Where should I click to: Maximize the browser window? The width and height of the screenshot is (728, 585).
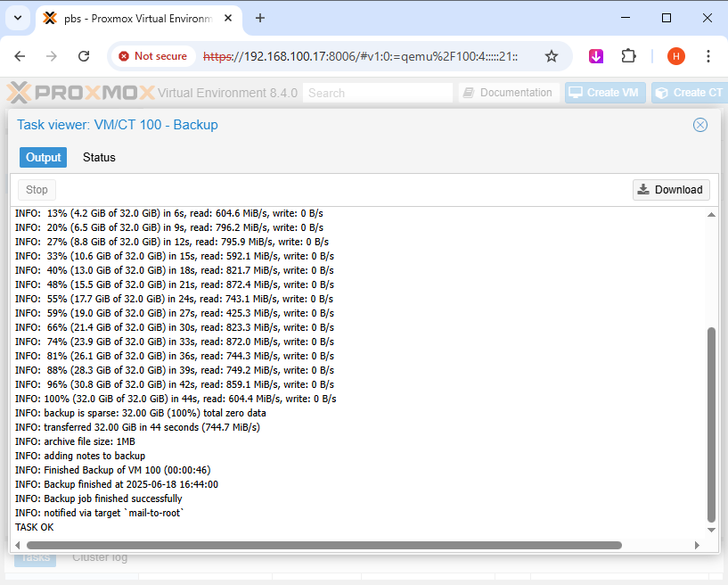tap(667, 18)
